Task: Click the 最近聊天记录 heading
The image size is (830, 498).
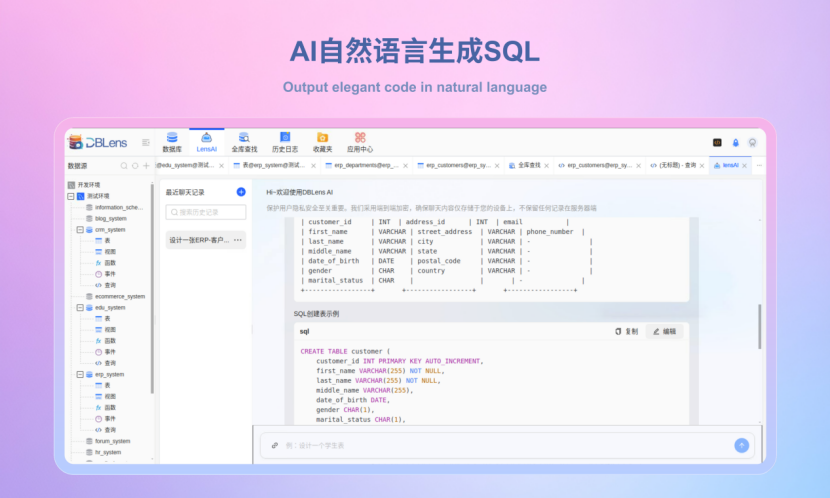Action: 185,192
